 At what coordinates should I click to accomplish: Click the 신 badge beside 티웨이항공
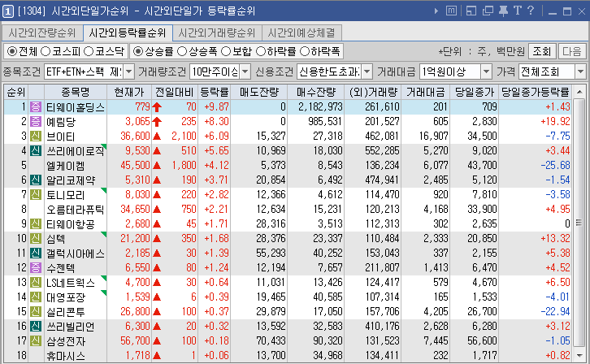[x=36, y=224]
